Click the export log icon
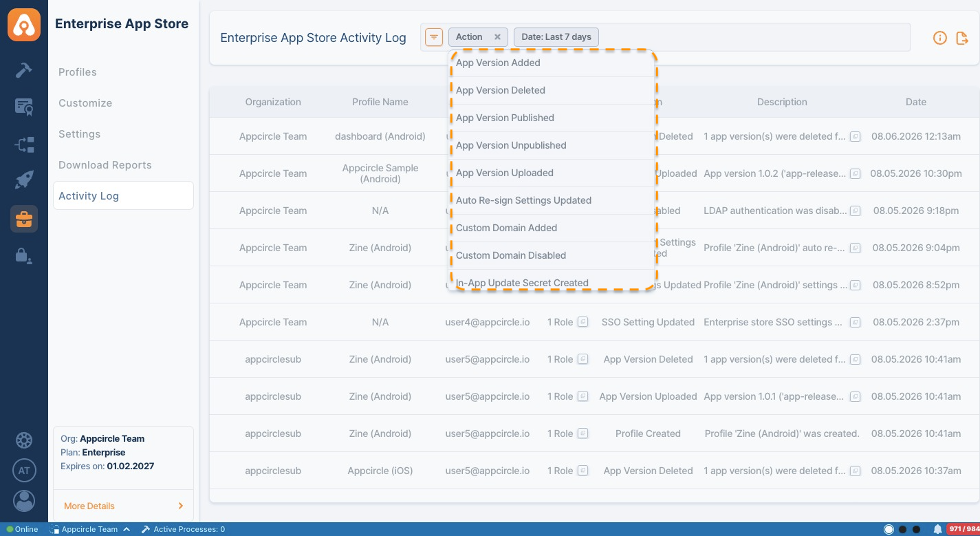 963,38
